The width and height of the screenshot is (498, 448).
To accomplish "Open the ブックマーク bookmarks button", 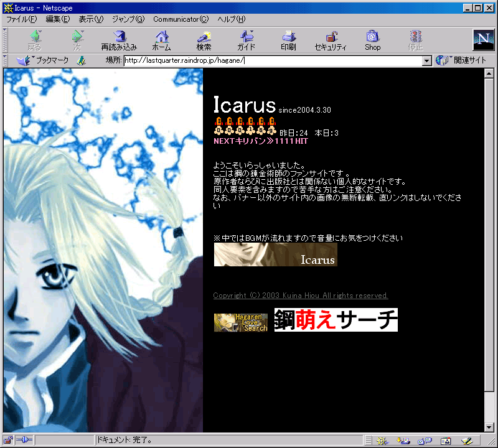I will [42, 60].
